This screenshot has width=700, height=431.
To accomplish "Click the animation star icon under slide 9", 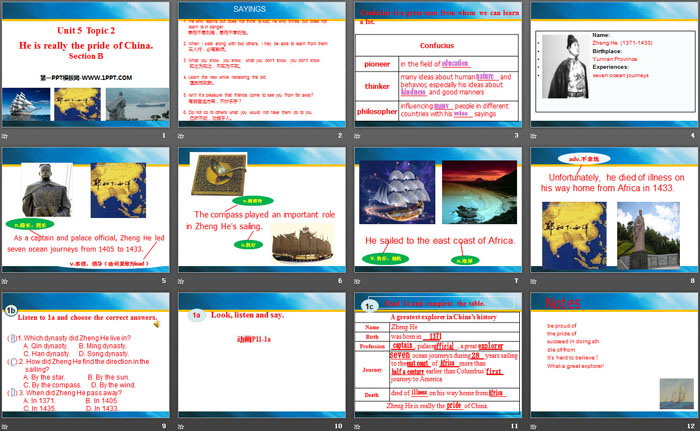I will coord(7,427).
